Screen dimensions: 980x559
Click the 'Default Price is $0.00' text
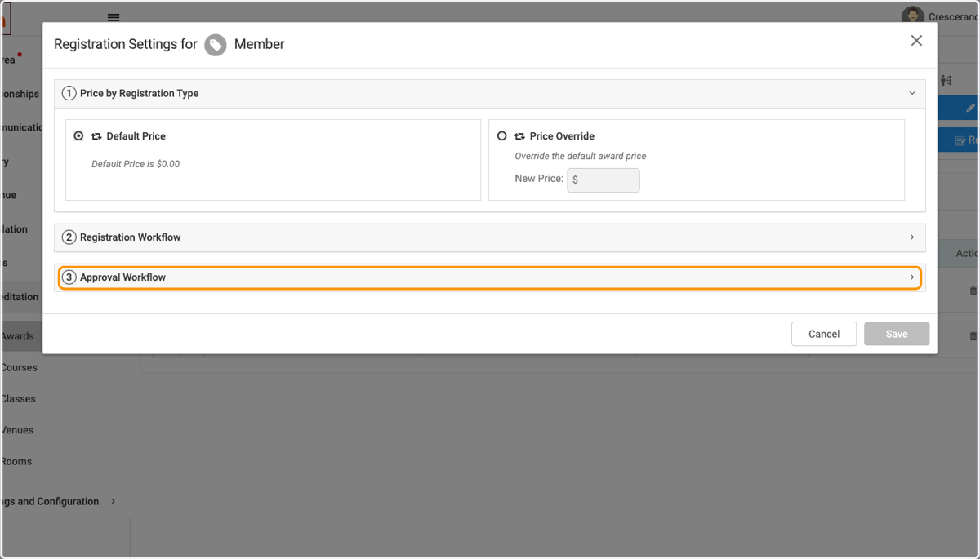136,164
